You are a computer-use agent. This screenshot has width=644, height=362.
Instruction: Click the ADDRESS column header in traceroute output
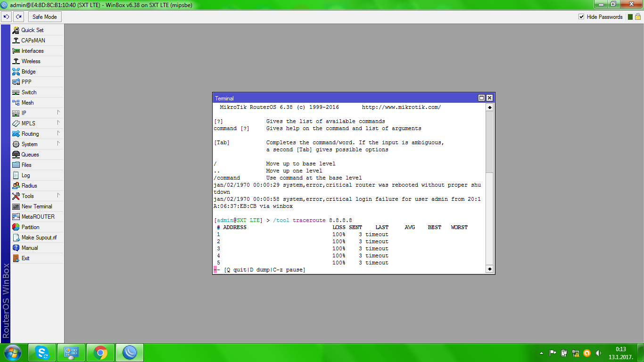pyautogui.click(x=235, y=228)
